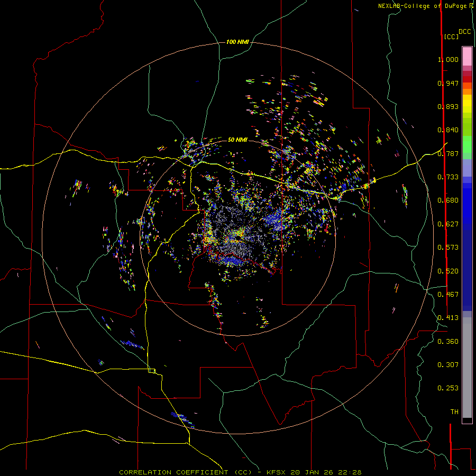Click the 0.840 scale value

[x=448, y=130]
